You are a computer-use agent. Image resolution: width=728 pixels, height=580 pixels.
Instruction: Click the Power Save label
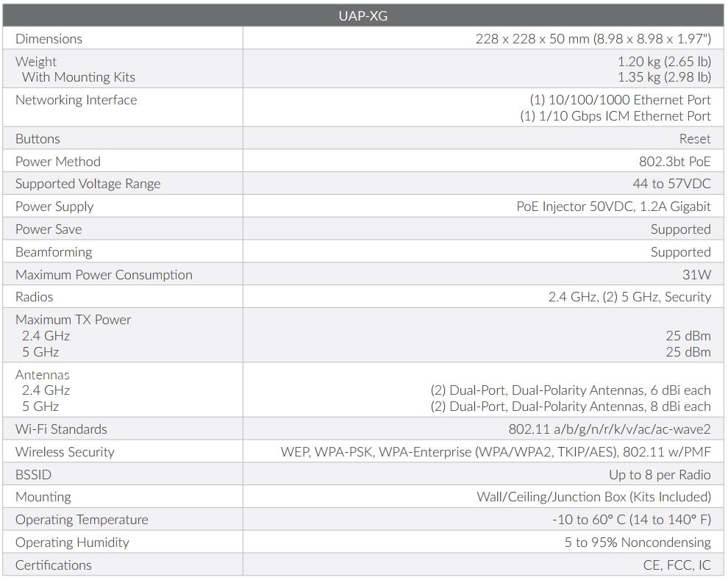(x=49, y=229)
